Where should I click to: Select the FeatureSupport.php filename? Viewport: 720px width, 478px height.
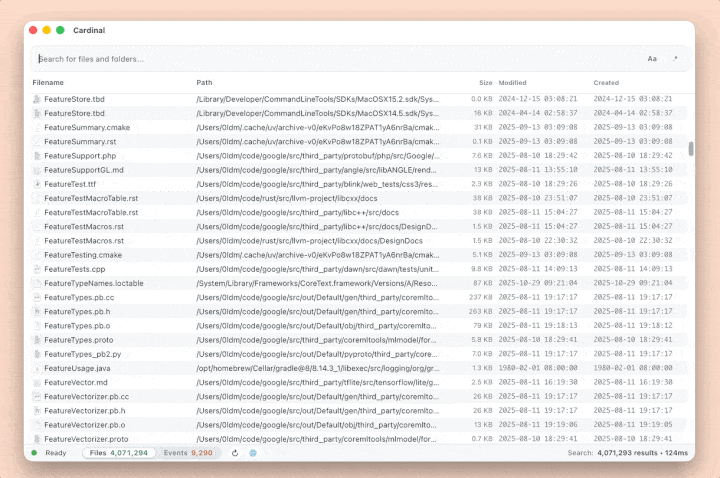point(80,156)
